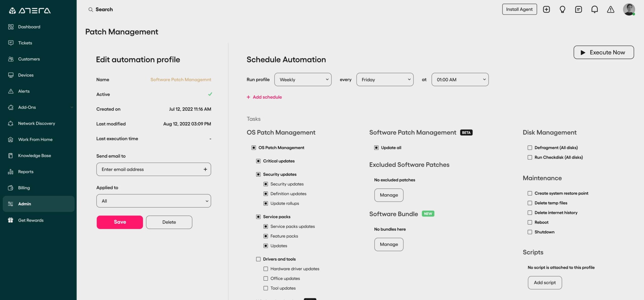Screen dimensions: 644x300
Task: Click the alerts warning triangle icon
Action: [x=611, y=9]
